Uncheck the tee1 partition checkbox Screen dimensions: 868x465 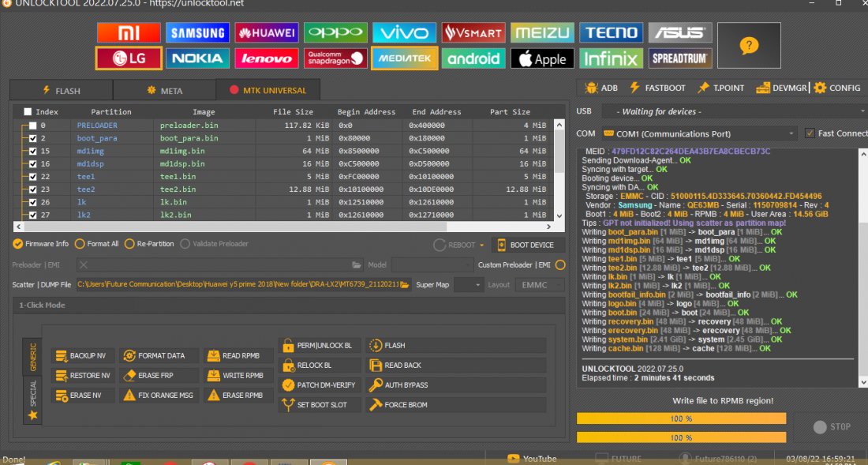pyautogui.click(x=32, y=177)
